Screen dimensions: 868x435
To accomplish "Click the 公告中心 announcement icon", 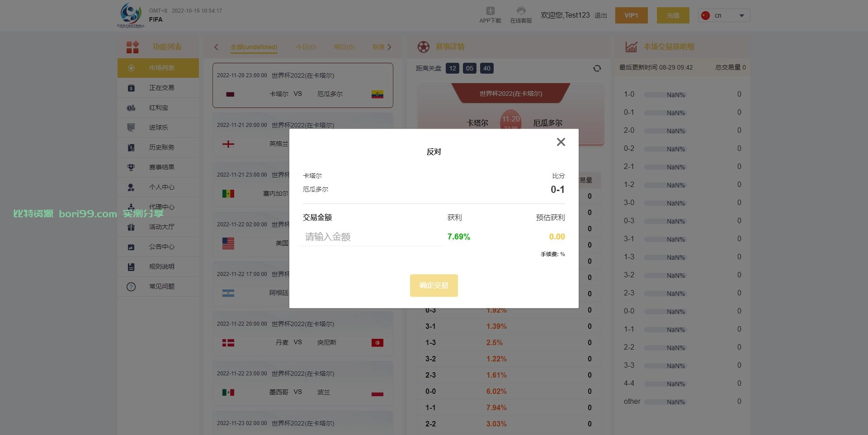I will click(131, 247).
